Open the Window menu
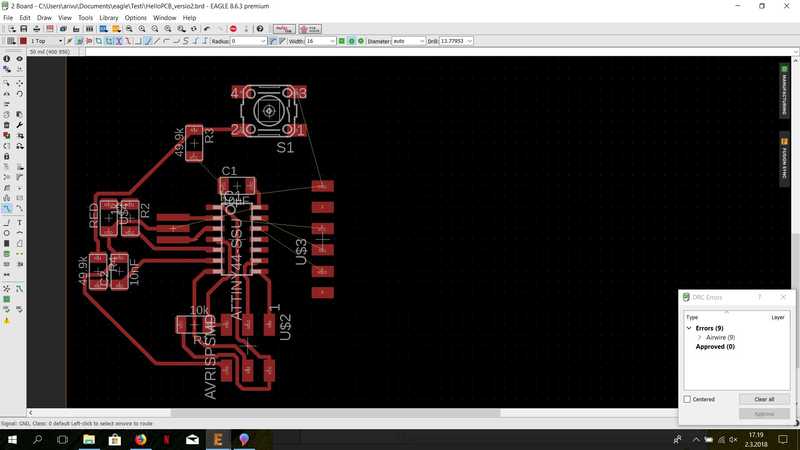Screen dimensions: 800x450 164,17
